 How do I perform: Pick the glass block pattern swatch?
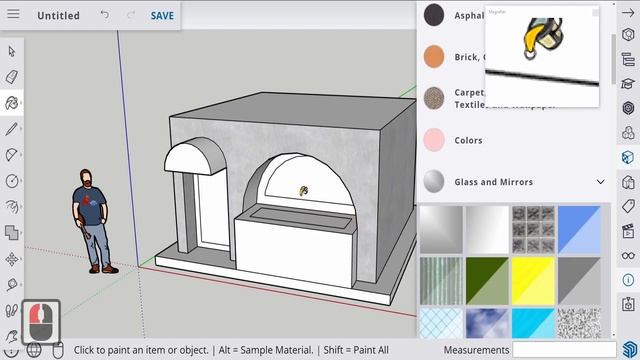(x=533, y=229)
